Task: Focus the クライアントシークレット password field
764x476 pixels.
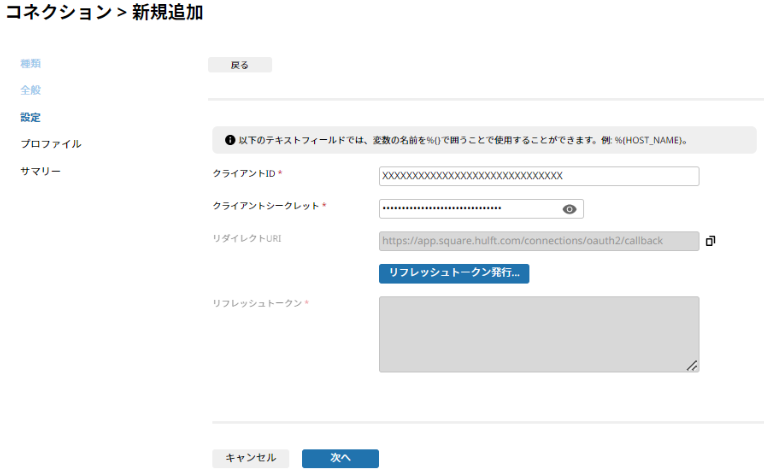Action: tap(481, 209)
